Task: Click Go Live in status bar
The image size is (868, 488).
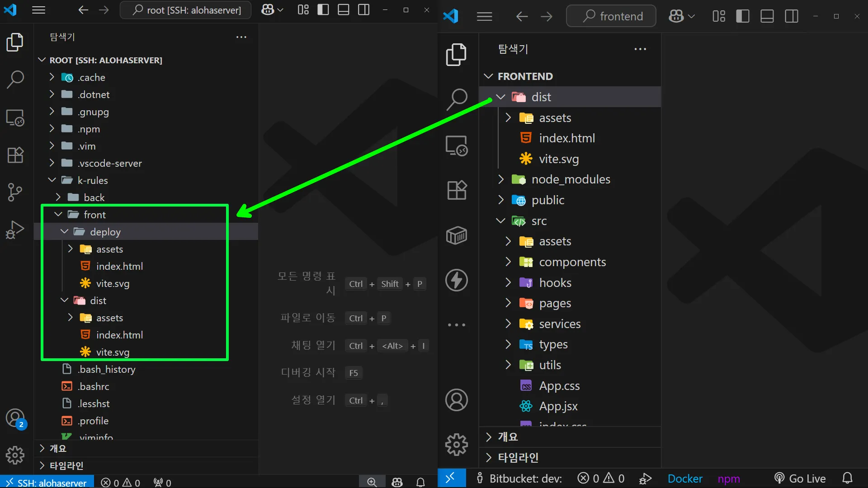Action: click(800, 479)
